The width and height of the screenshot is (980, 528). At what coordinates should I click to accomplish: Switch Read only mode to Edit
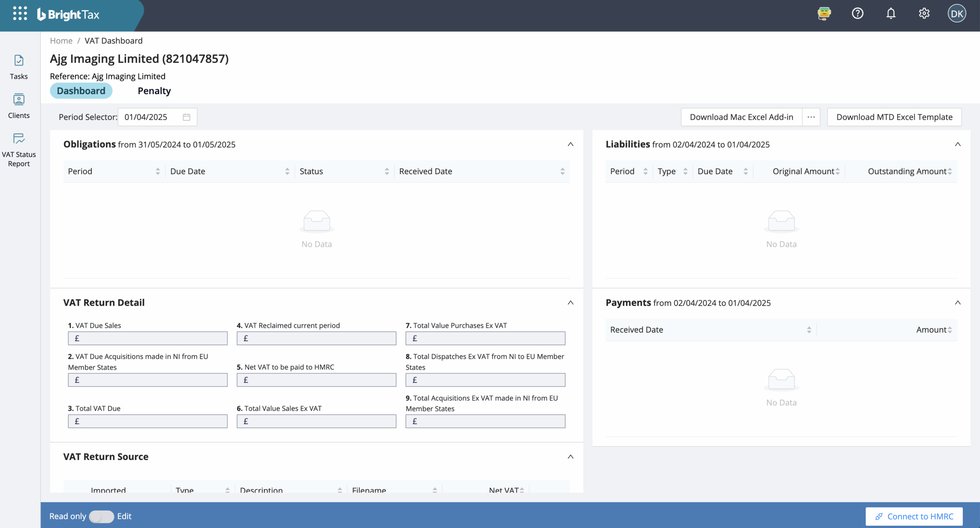click(101, 516)
